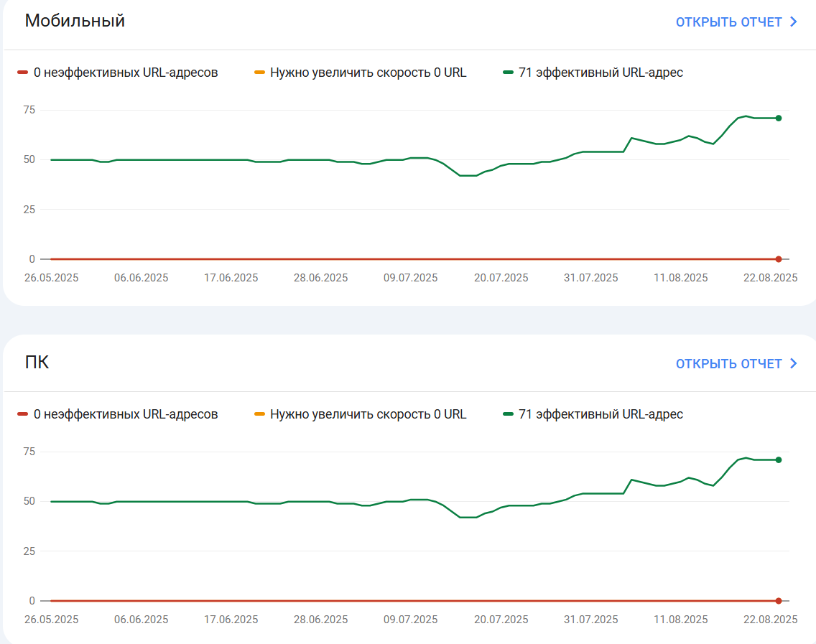Click the 22.08.2025 date label on the Мобильный chart
Image resolution: width=816 pixels, height=644 pixels.
click(x=771, y=278)
